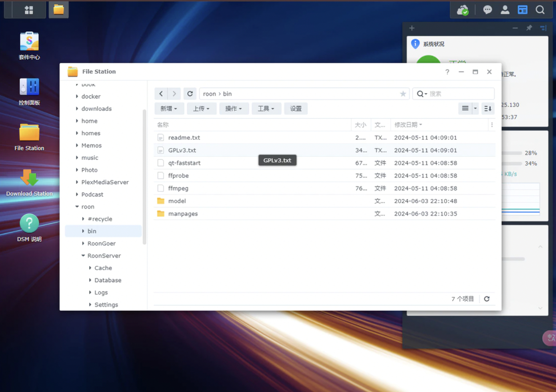The width and height of the screenshot is (556, 392).
Task: Open the view mode dropdown arrow
Action: point(475,109)
